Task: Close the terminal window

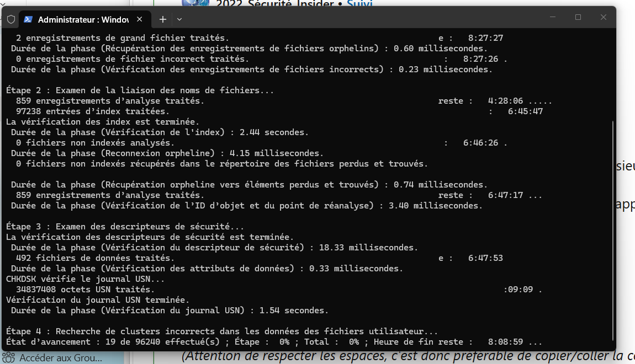Action: click(604, 17)
